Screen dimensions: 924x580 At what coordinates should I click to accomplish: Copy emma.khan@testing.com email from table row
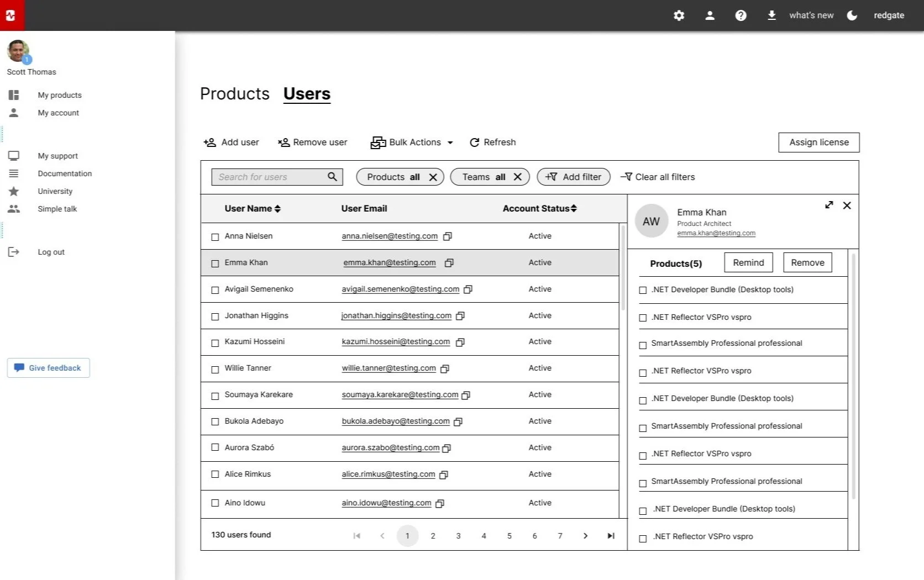pos(449,263)
